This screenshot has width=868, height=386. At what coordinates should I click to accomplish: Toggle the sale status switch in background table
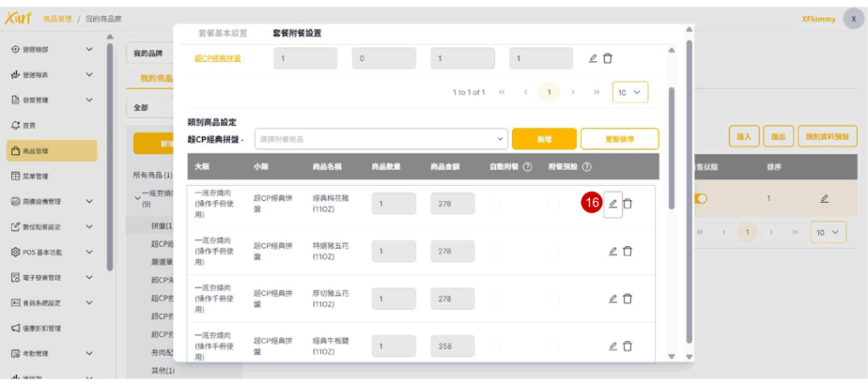(x=701, y=199)
